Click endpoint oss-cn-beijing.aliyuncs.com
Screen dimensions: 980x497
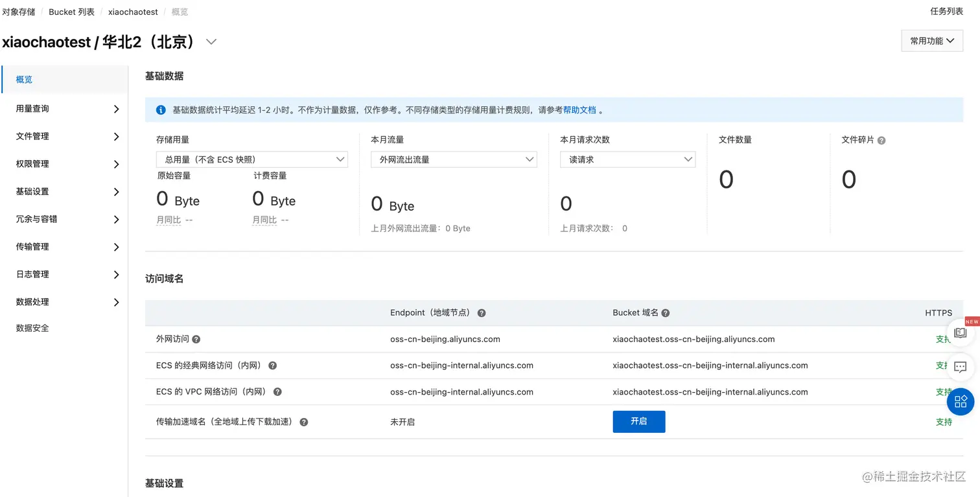[x=445, y=340]
